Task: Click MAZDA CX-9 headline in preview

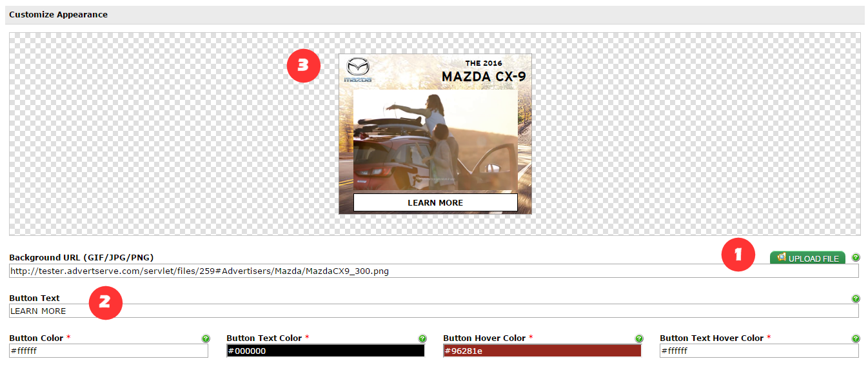Action: point(484,77)
